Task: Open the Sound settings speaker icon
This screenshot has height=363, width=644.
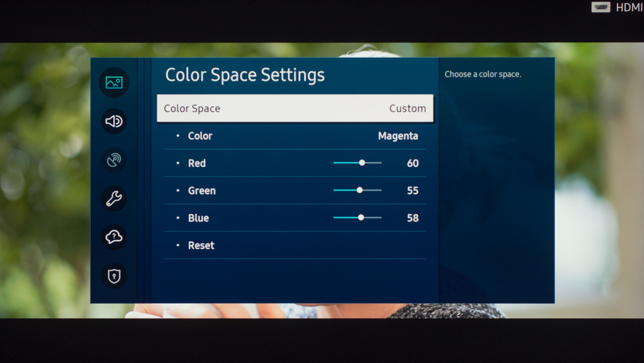Action: click(114, 121)
